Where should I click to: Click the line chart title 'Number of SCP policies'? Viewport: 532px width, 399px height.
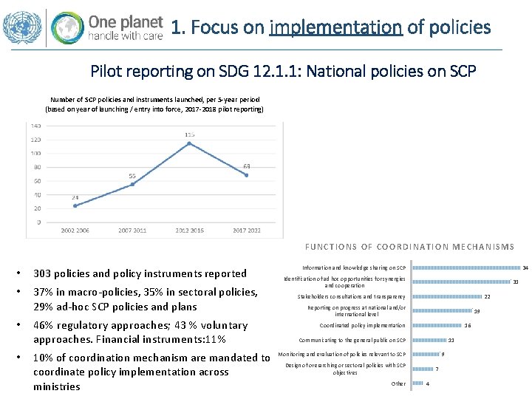click(154, 104)
